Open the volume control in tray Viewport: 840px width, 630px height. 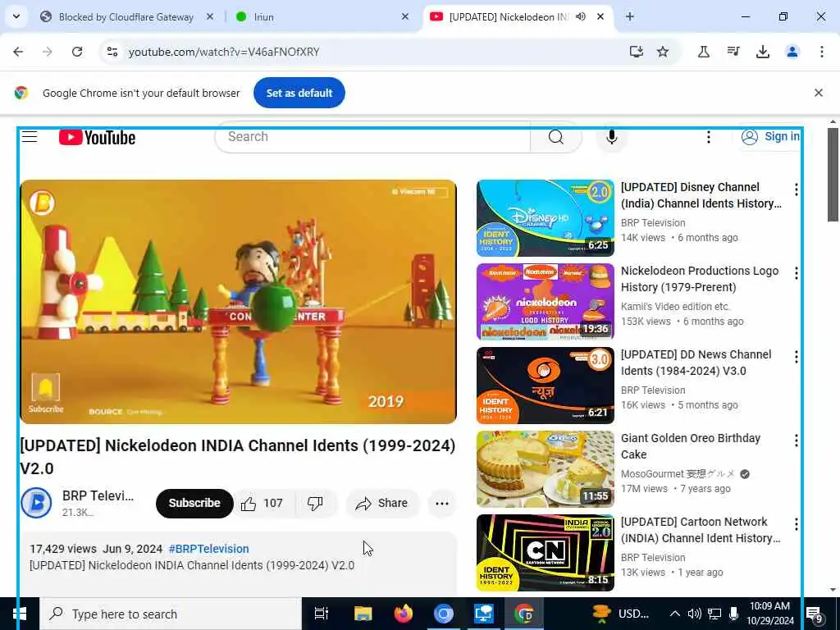pyautogui.click(x=694, y=614)
